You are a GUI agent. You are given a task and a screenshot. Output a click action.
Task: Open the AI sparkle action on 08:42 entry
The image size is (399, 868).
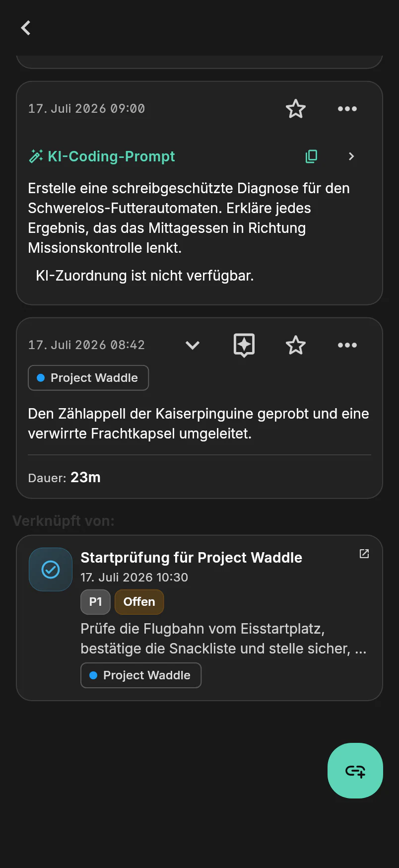(244, 345)
